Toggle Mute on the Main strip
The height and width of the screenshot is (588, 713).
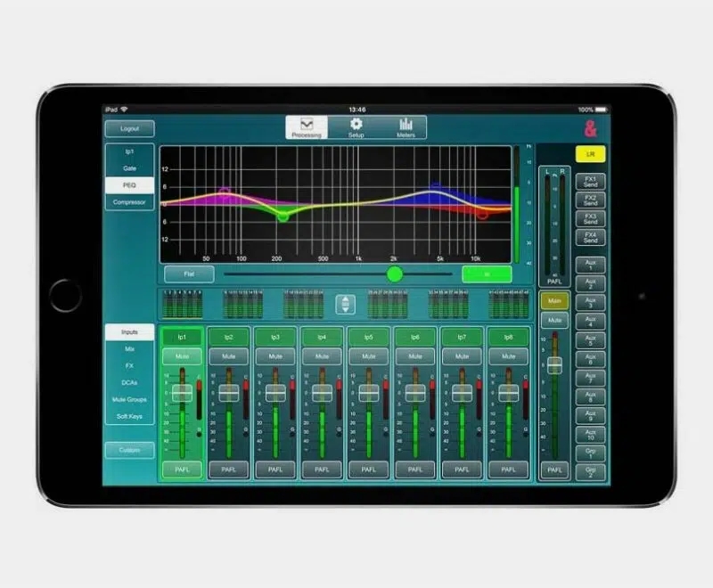[x=554, y=319]
